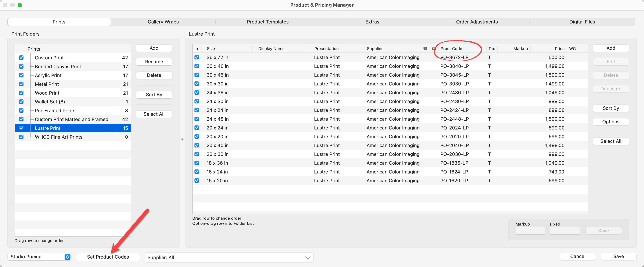Sort the table by Prod. Code header
Viewport: 644px width, 267px height.
pos(451,48)
